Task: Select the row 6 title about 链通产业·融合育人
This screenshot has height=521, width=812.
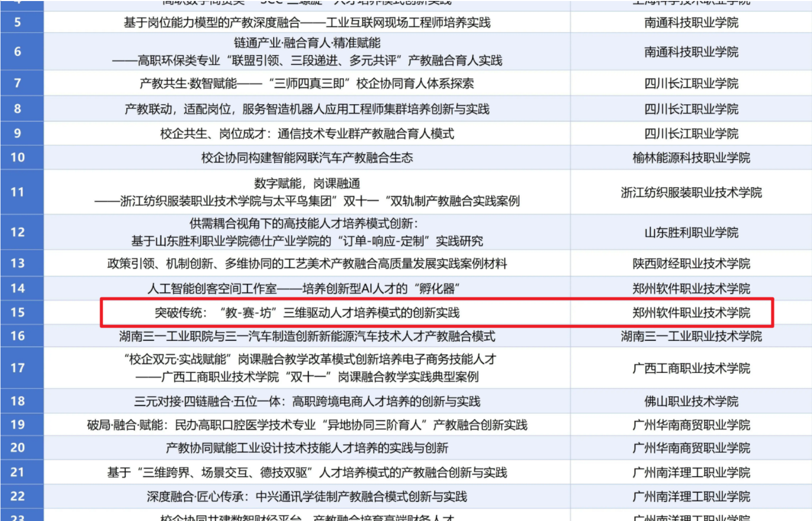Action: pyautogui.click(x=307, y=52)
